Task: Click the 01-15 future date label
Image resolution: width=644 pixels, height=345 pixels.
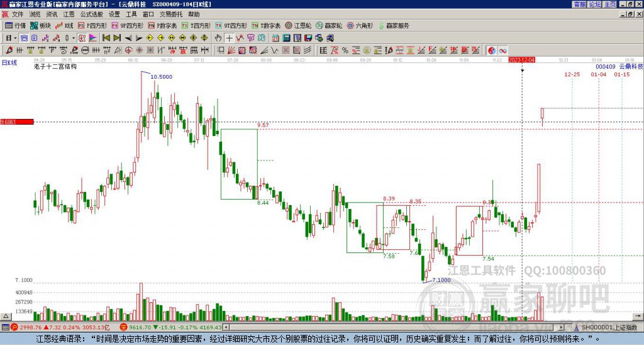Action: [622, 74]
